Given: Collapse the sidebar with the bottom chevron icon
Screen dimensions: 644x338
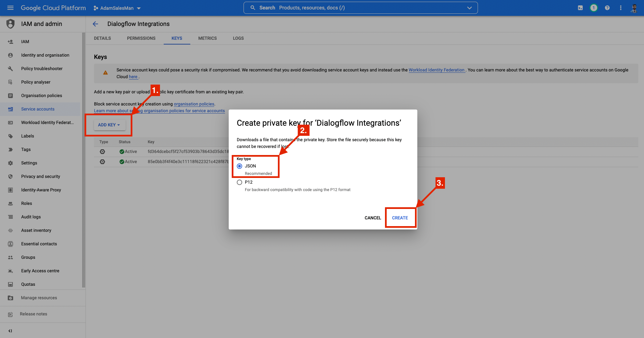Looking at the screenshot, I should click(10, 331).
